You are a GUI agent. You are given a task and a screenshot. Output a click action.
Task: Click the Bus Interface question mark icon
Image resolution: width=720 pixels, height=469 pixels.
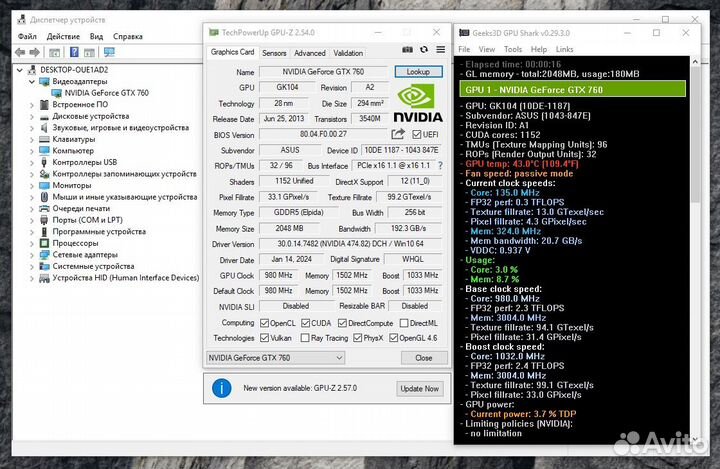tap(441, 165)
